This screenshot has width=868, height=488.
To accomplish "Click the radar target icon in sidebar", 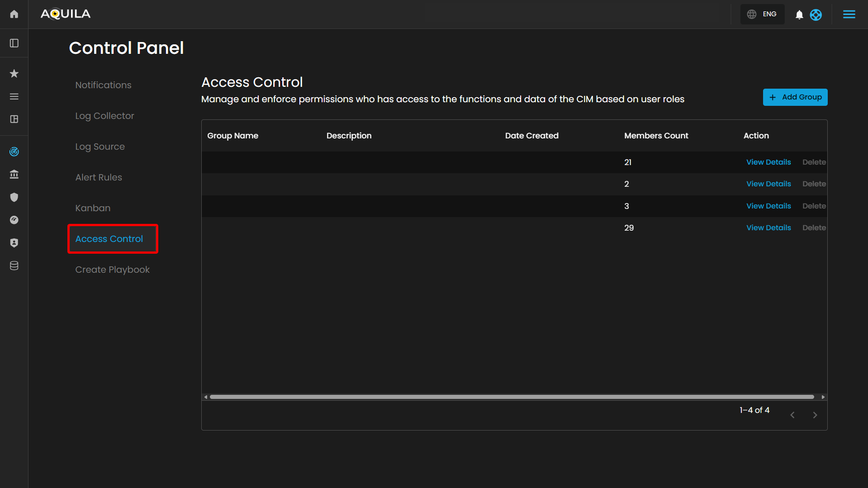I will tap(14, 152).
